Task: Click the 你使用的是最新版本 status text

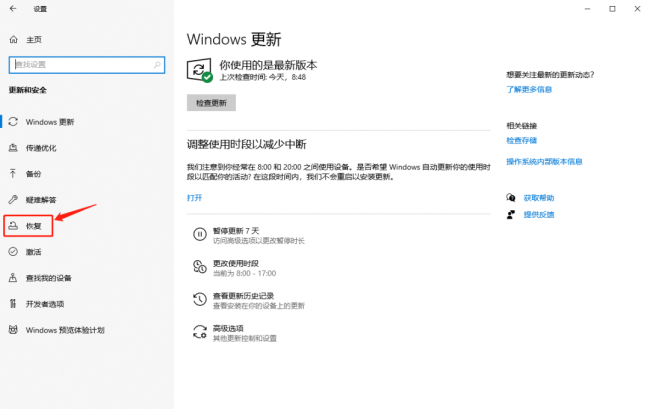Action: (x=268, y=65)
